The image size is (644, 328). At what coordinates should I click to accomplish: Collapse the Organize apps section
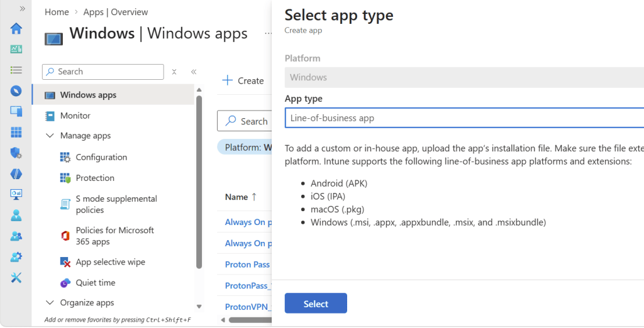(50, 302)
